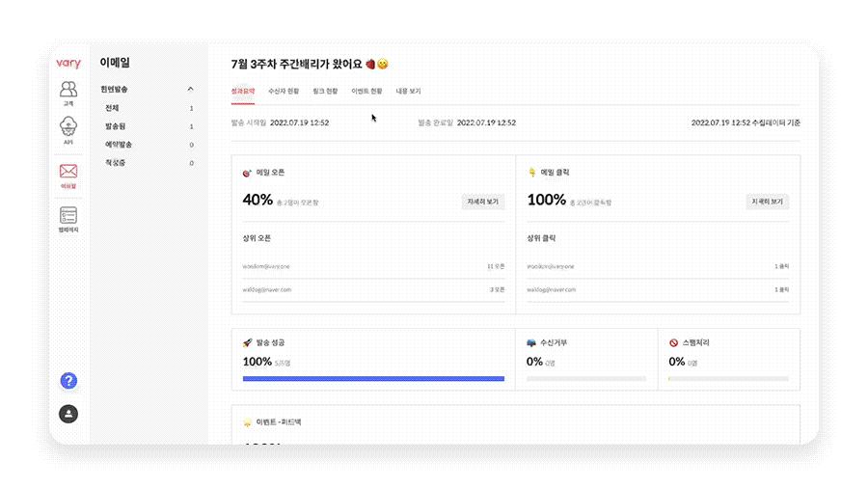Click the prohibited icon beside 스팸처리
Screen dimensions: 868x488
click(674, 343)
